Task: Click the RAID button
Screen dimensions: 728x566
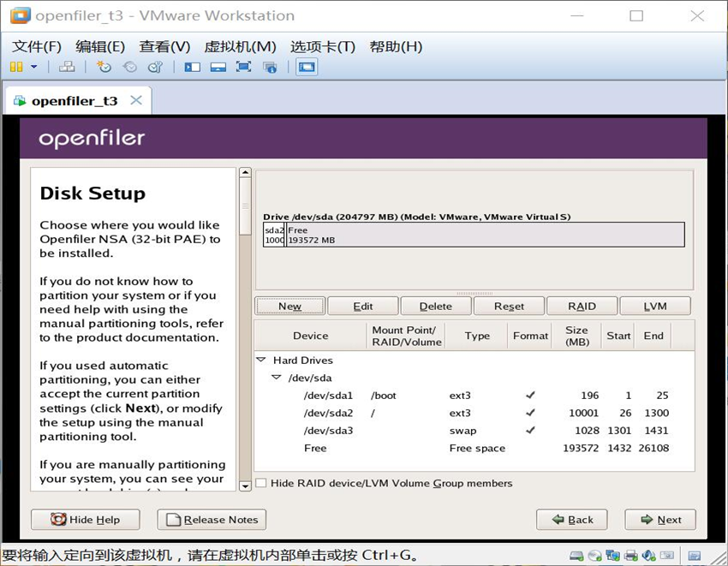Action: coord(582,306)
